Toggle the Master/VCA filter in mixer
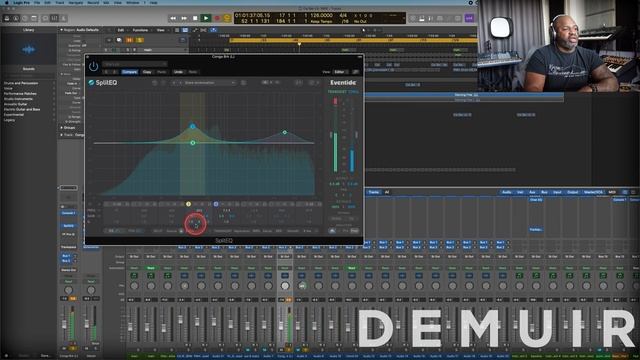The height and width of the screenshot is (360, 640). pos(593,192)
